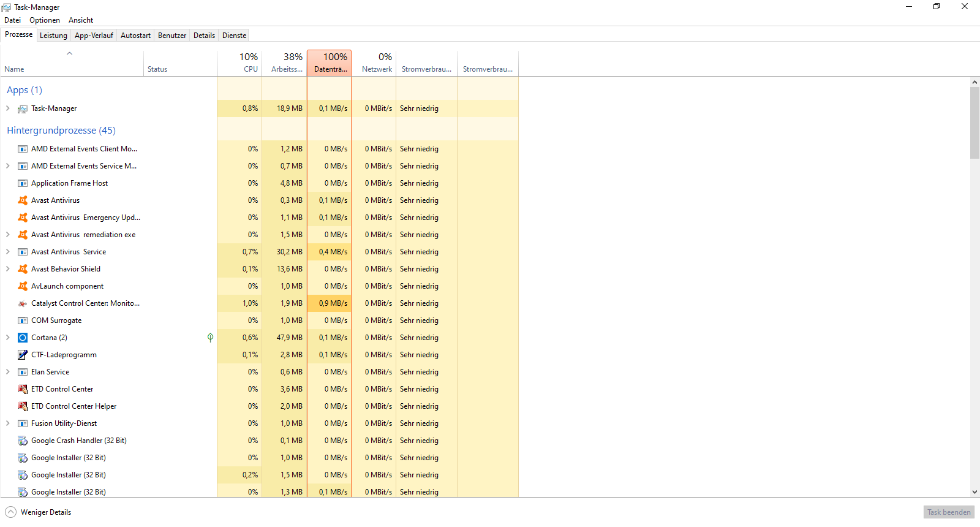Image resolution: width=980 pixels, height=527 pixels.
Task: Click the Avast Antivirus remediation exe icon
Action: tap(23, 235)
